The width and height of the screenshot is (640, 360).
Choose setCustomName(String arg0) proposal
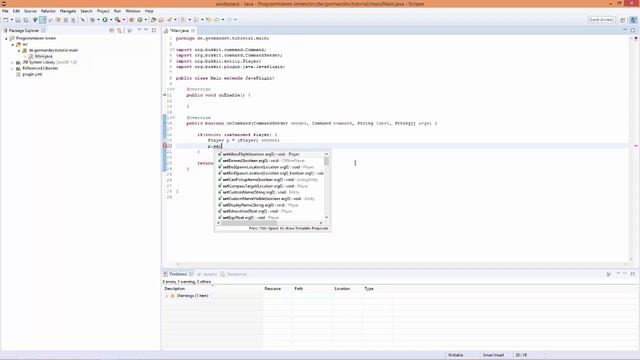pos(270,192)
